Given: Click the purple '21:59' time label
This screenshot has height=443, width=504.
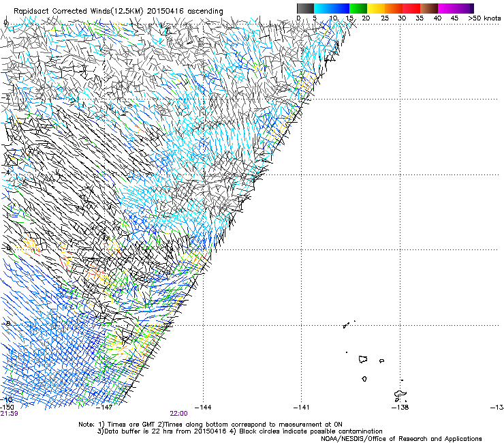Looking at the screenshot, I should pyautogui.click(x=9, y=414).
